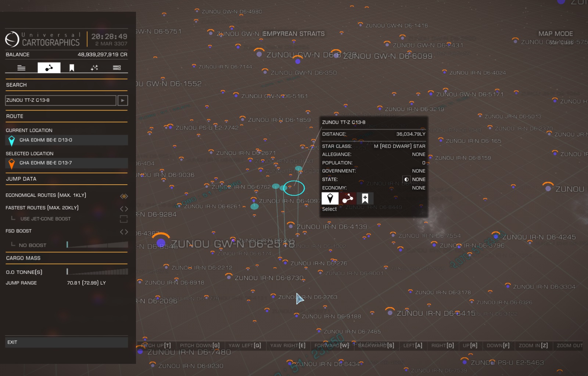Viewport: 588px width, 376px height.
Task: Click the Pitch Up [T] control hint
Action: click(x=156, y=346)
